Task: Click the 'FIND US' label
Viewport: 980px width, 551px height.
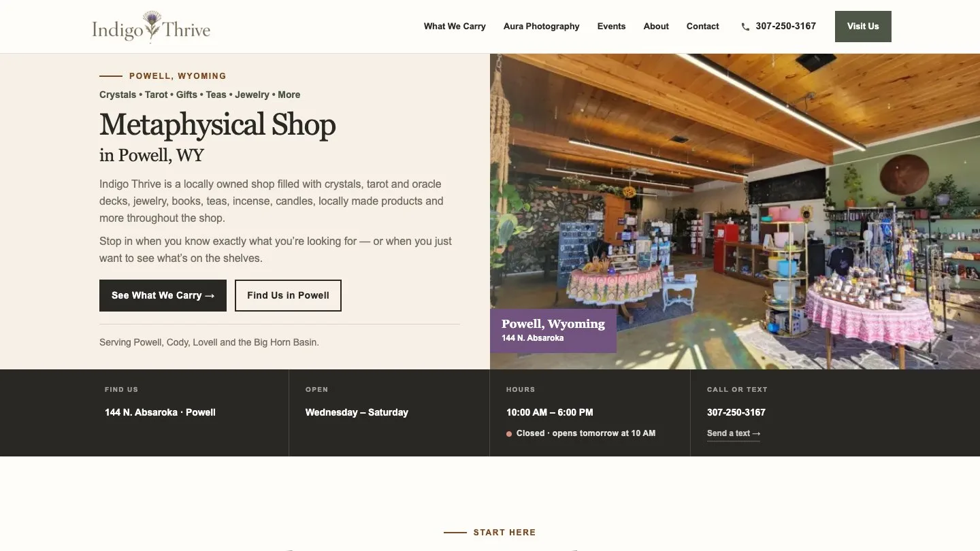Action: point(121,390)
